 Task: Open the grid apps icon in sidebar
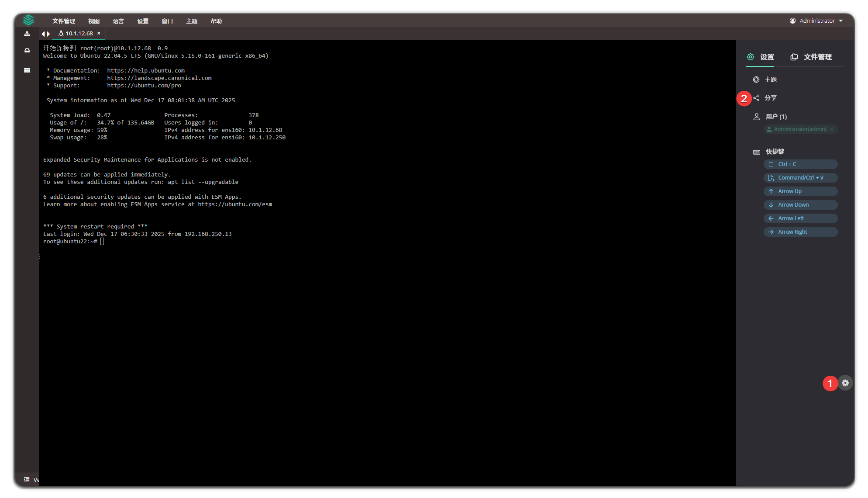point(27,70)
